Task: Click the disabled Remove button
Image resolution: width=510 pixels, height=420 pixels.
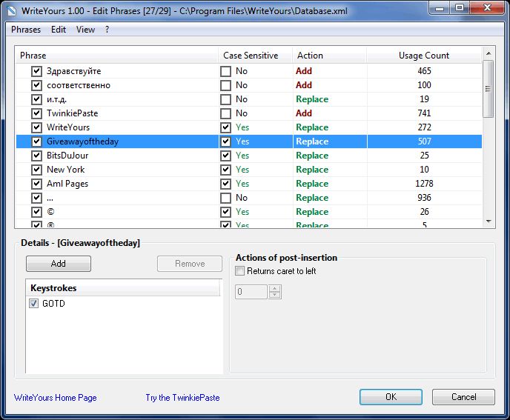Action: tap(190, 264)
